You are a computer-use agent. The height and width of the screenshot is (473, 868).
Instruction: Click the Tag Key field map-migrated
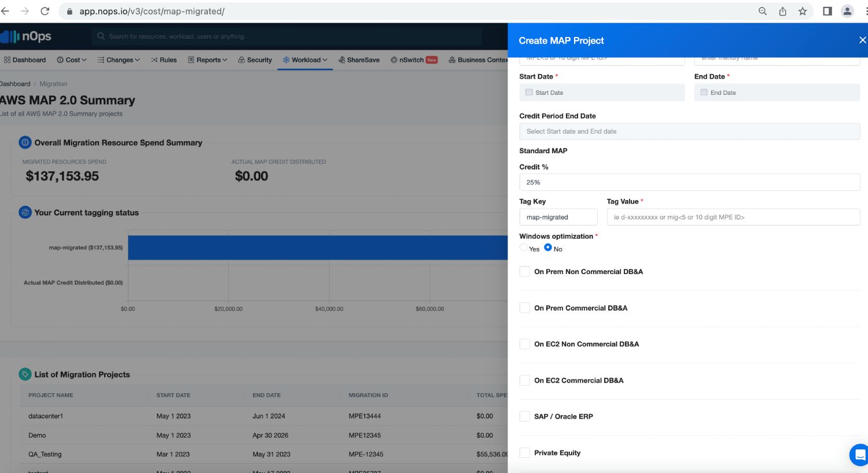pyautogui.click(x=558, y=217)
